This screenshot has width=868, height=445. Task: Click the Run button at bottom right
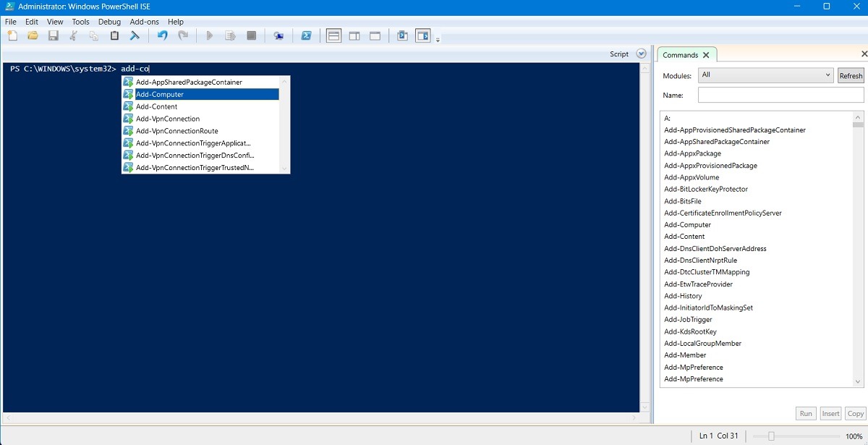click(805, 413)
